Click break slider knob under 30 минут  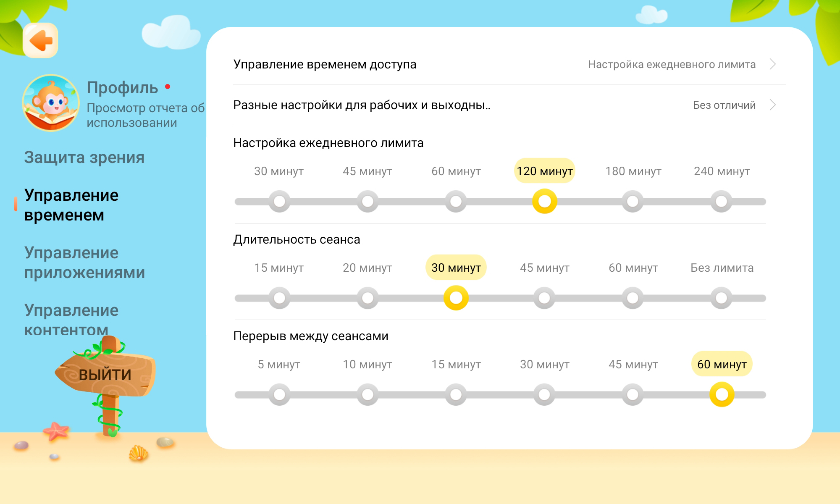click(x=544, y=395)
